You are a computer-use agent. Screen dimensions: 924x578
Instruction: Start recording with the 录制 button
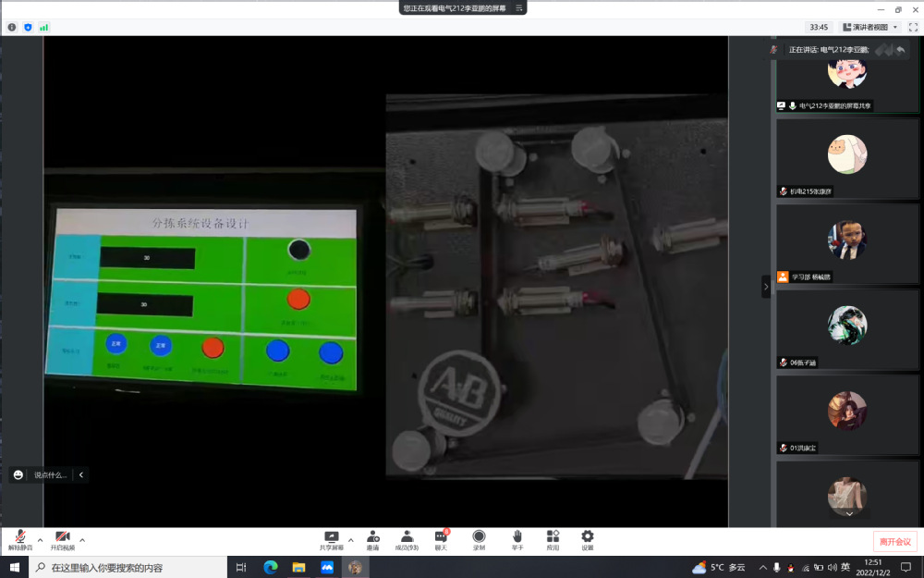[x=479, y=538]
